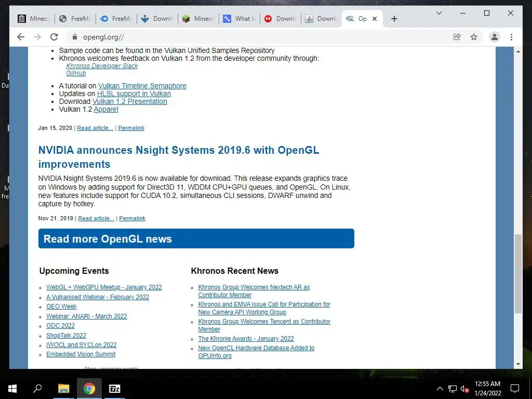Open the Chrome profile avatar menu

click(x=495, y=37)
